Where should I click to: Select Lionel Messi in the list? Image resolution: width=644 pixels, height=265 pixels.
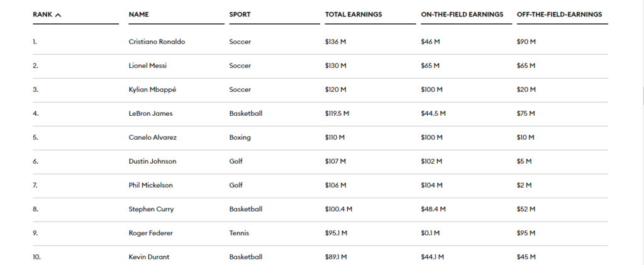click(x=147, y=65)
